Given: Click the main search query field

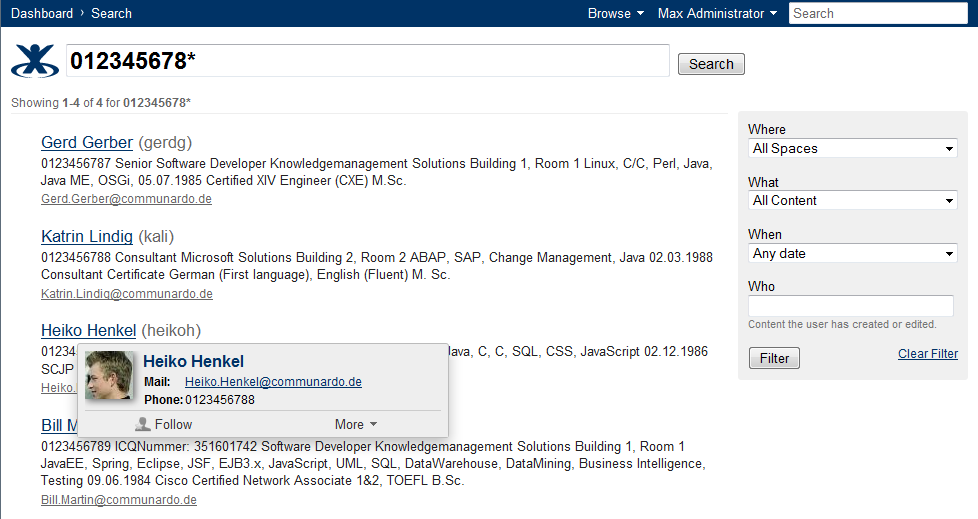Looking at the screenshot, I should click(x=367, y=61).
